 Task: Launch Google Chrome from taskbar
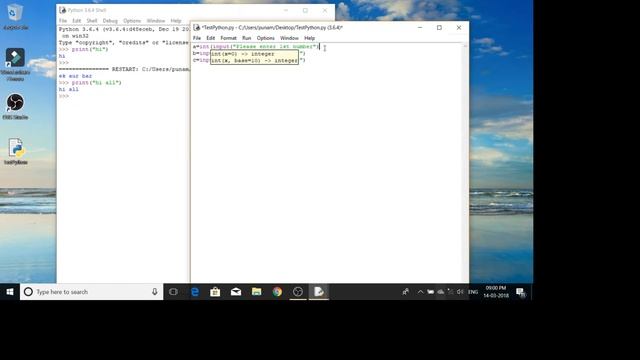pos(278,292)
